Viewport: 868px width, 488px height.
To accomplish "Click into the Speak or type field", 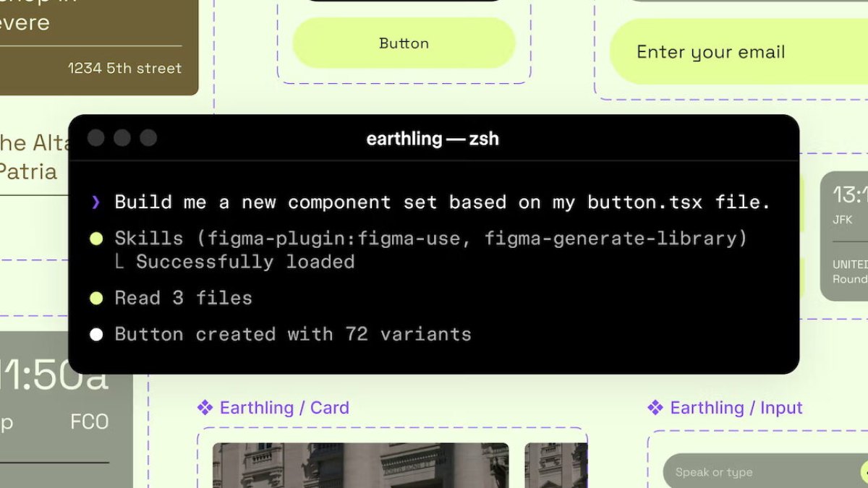I will [x=765, y=472].
